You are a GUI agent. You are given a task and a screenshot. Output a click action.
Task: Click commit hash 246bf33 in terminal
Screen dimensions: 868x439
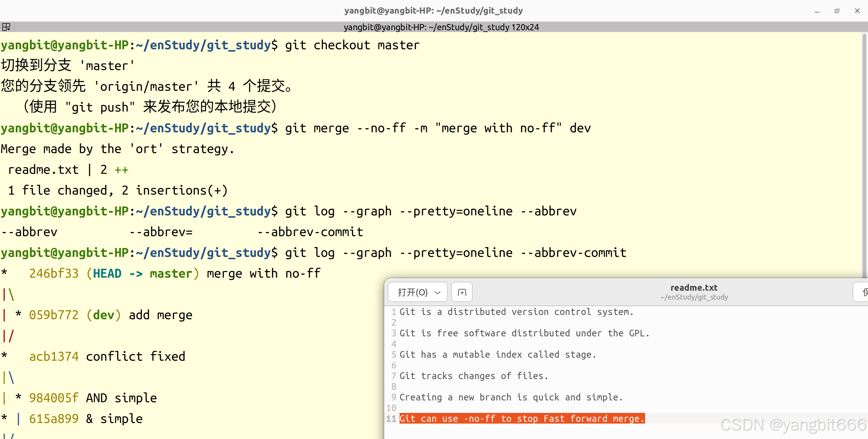[x=54, y=273]
